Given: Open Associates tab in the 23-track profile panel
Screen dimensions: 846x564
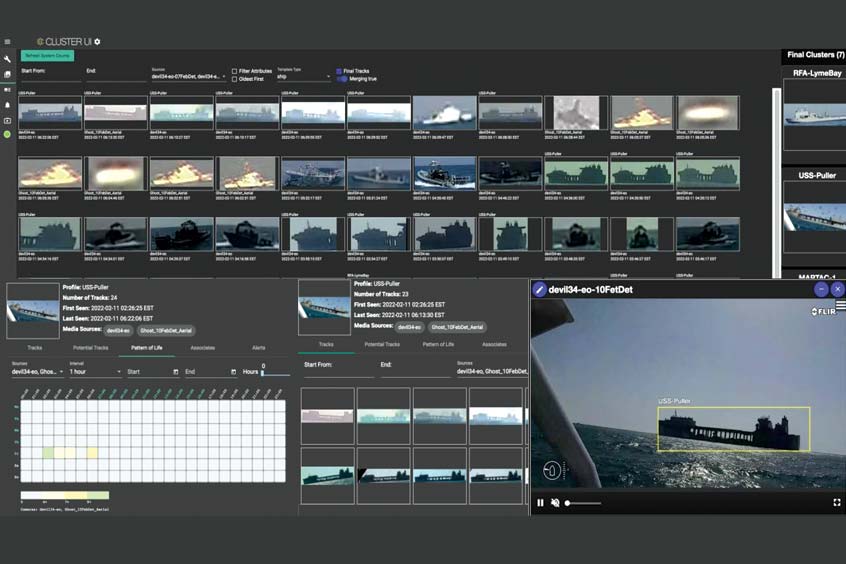Looking at the screenshot, I should coord(494,344).
